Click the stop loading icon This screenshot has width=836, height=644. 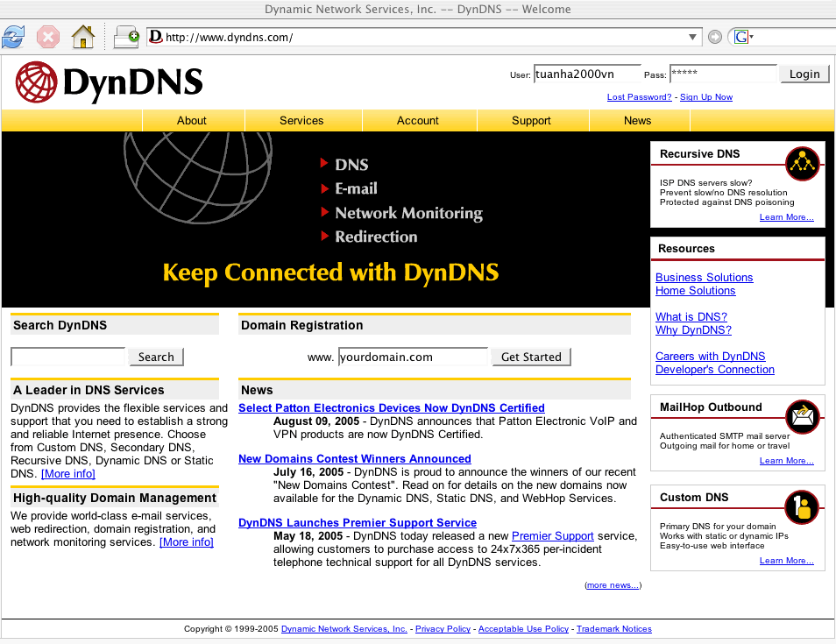pos(48,37)
